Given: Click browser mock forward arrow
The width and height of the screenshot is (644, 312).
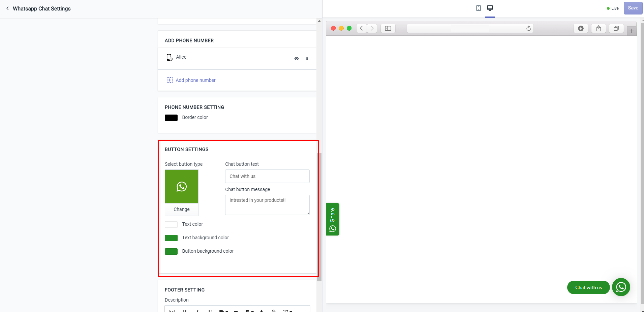Looking at the screenshot, I should [x=372, y=28].
